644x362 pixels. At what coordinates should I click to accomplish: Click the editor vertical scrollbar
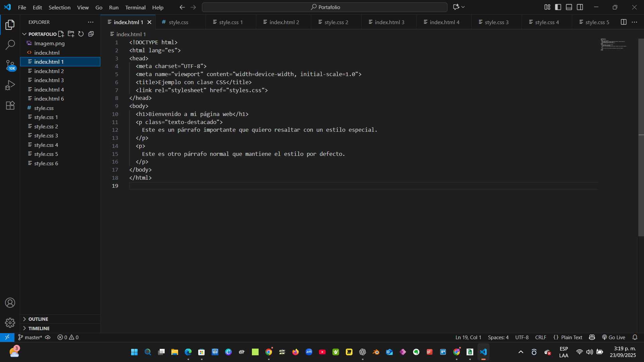pyautogui.click(x=641, y=137)
